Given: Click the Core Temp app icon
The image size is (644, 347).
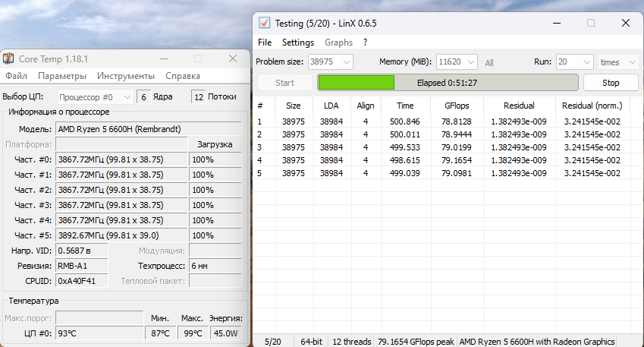Looking at the screenshot, I should coord(8,58).
